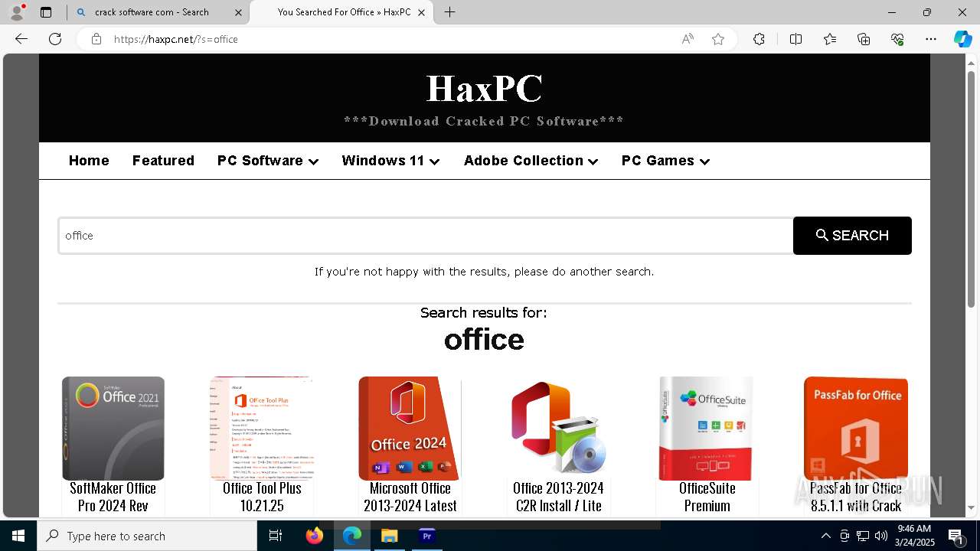
Task: Open Browser essentials heart icon
Action: [x=897, y=39]
